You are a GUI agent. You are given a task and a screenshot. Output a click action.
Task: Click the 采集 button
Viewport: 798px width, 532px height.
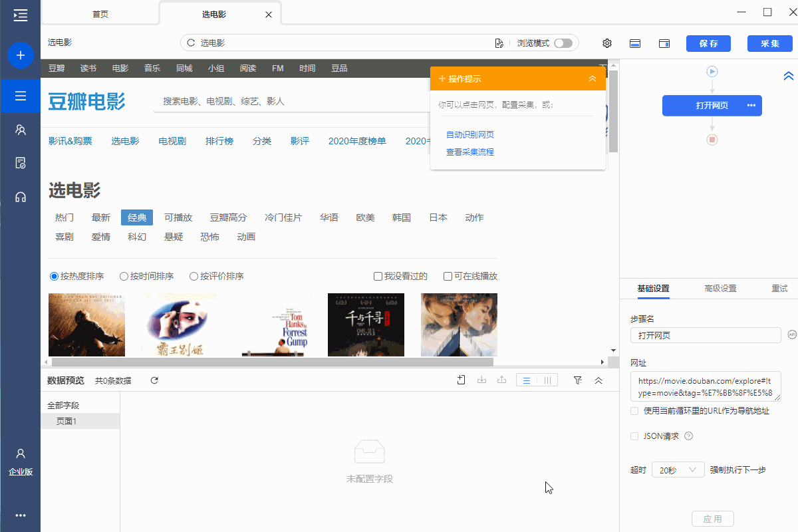(x=770, y=43)
